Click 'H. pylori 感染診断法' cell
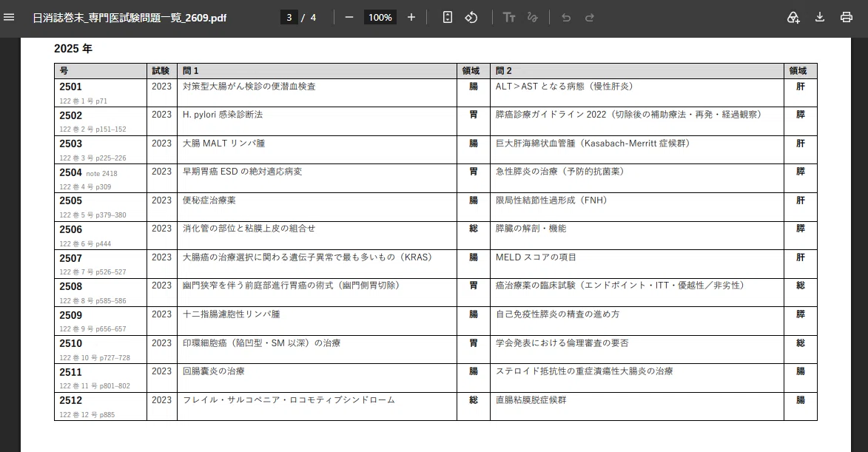 tap(223, 115)
